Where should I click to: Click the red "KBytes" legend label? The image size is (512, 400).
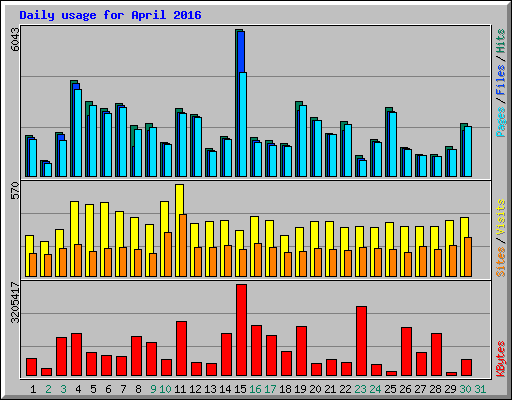point(501,359)
